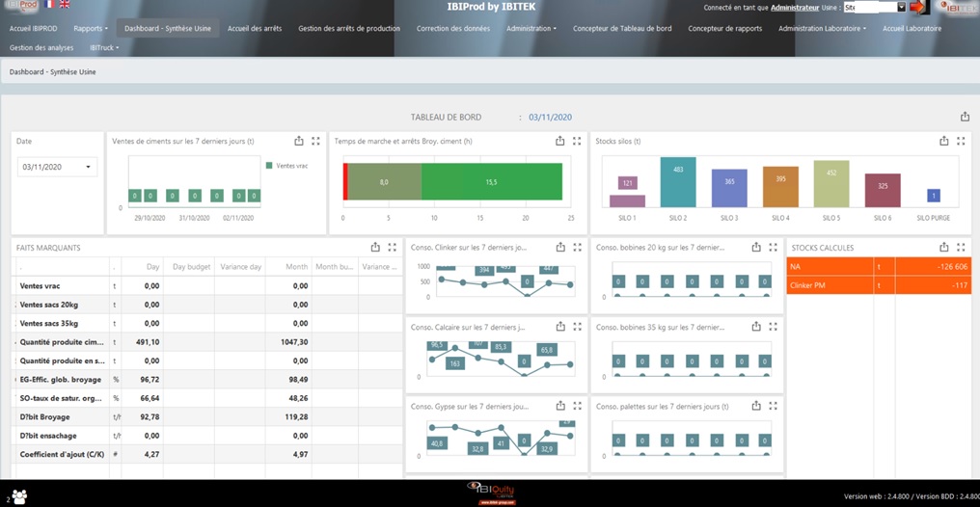Expand the Administration Laboratoire menu
Screen dimensions: 980x507
pyautogui.click(x=822, y=28)
